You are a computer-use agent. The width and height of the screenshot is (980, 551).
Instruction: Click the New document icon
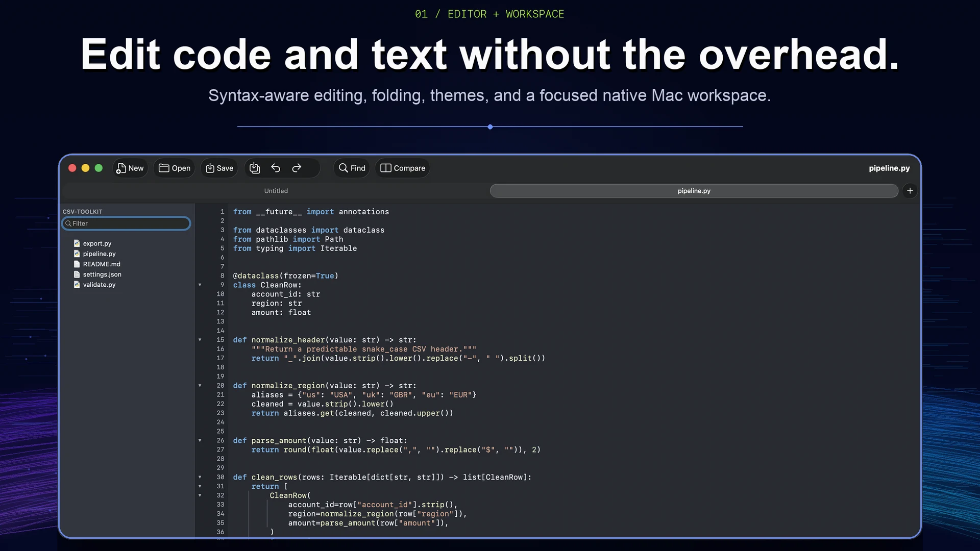pos(121,168)
